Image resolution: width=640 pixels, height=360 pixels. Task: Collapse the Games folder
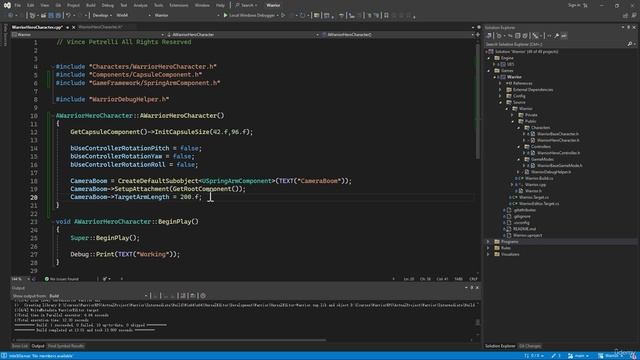[489, 71]
